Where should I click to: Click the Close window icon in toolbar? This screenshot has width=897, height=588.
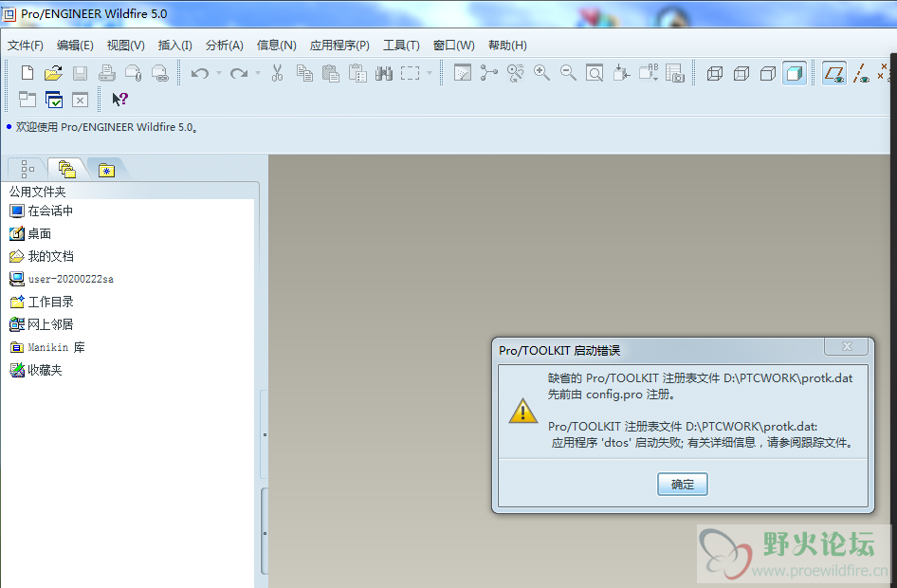(80, 101)
